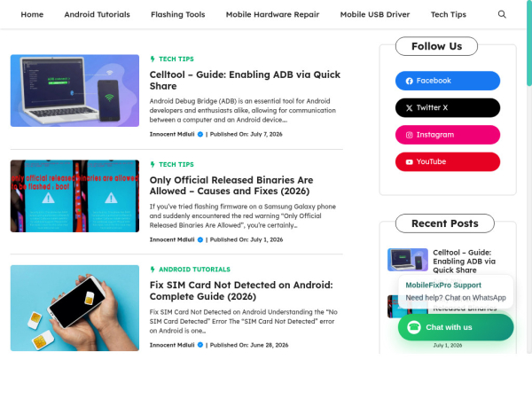The height and width of the screenshot is (399, 532).
Task: Open Celltool Enabling ADB article title
Action: (x=245, y=80)
